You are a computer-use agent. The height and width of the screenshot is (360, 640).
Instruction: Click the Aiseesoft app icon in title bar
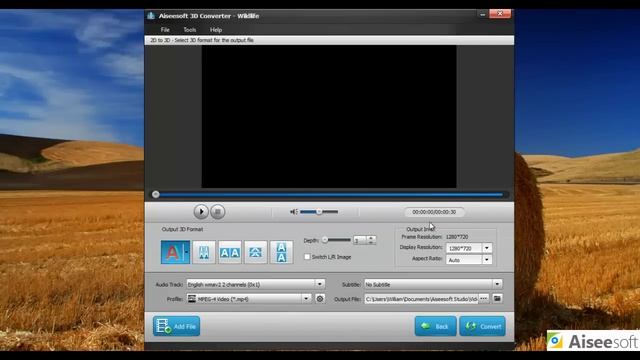[x=151, y=16]
